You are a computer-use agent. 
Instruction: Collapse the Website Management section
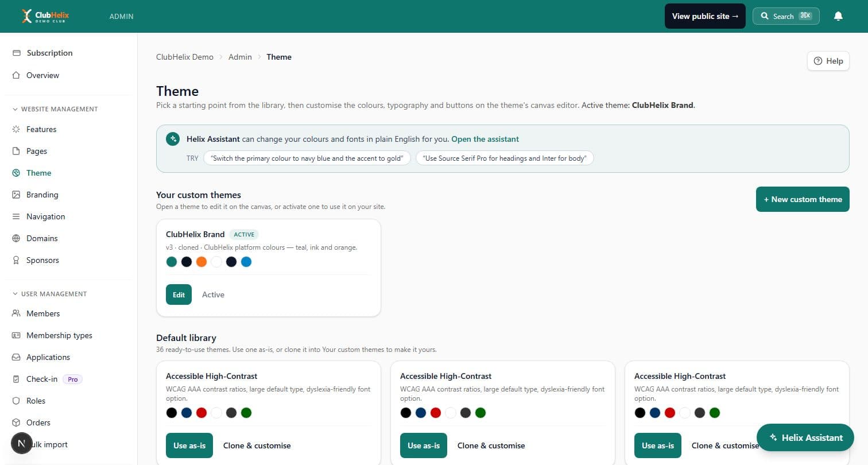click(55, 109)
